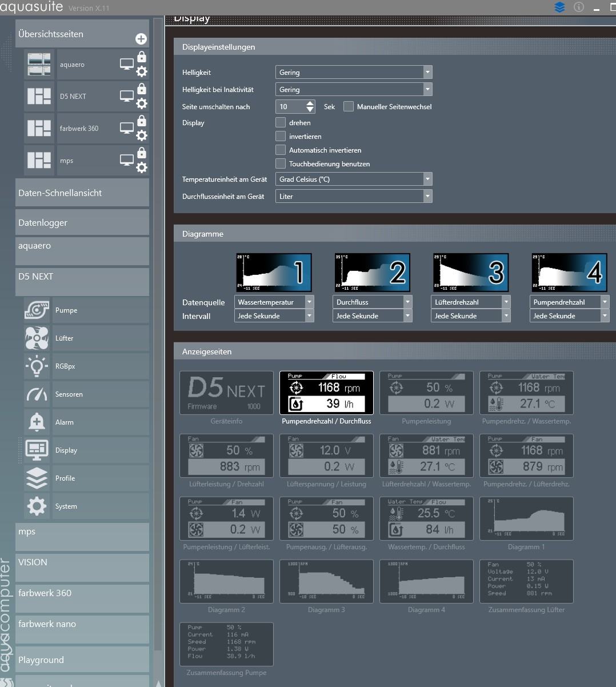616x687 pixels.
Task: Toggle the Pumpendrehzahl / Durchfluss display page
Action: coord(326,393)
